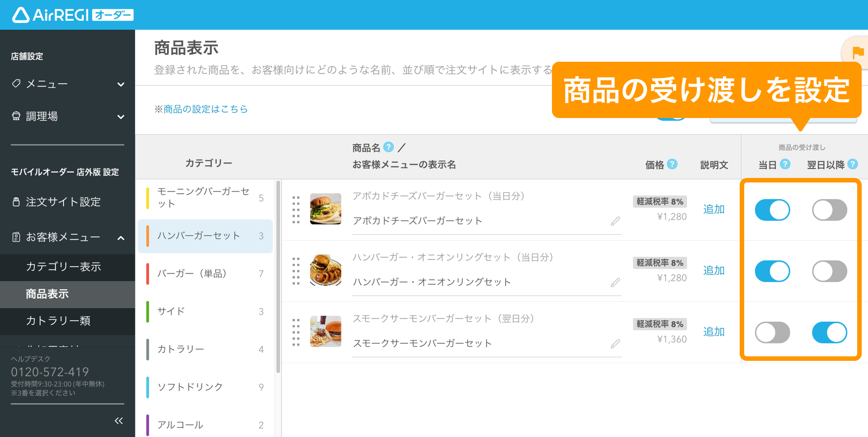Select カトラリー category
The width and height of the screenshot is (868, 437).
205,350
